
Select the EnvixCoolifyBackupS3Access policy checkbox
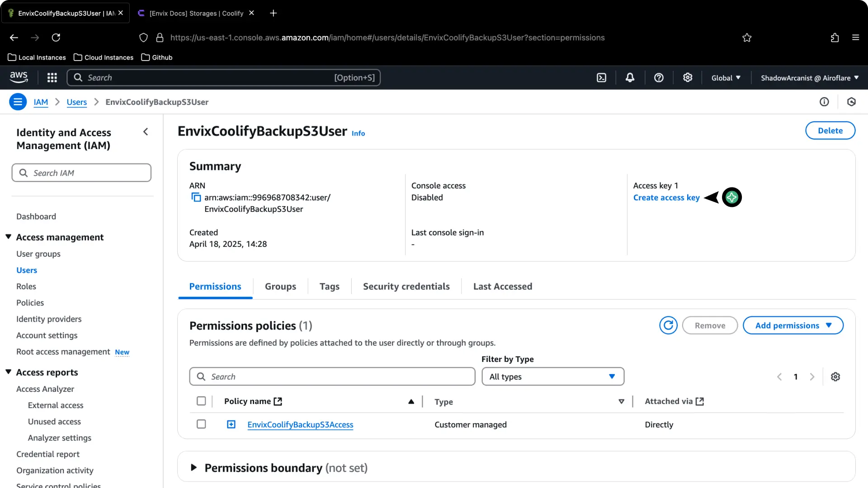201,424
